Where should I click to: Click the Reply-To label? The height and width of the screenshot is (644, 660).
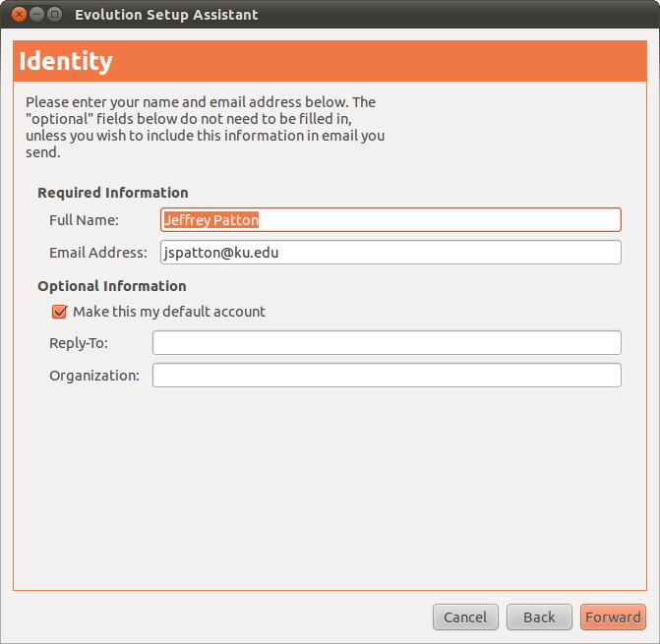79,343
